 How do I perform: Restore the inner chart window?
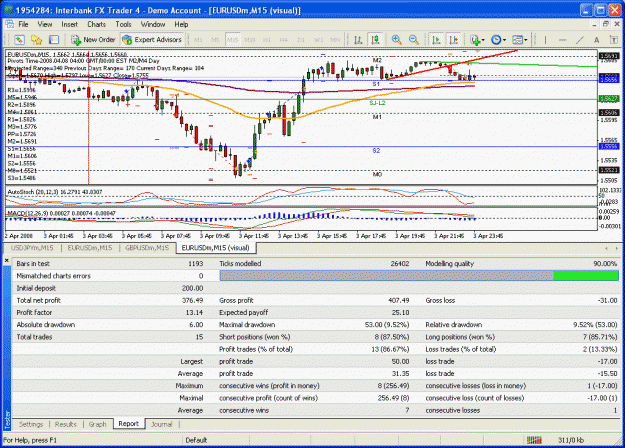606,24
